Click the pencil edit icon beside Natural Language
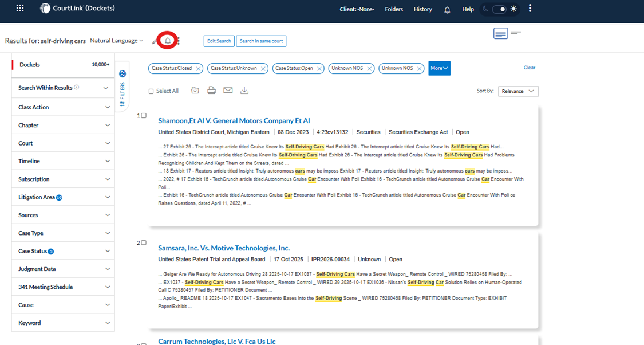 click(155, 41)
